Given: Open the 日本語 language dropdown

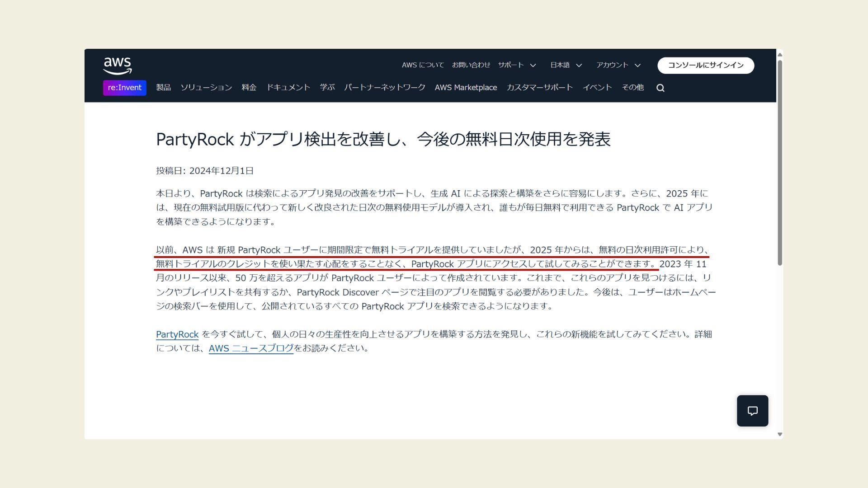Looking at the screenshot, I should [x=566, y=65].
